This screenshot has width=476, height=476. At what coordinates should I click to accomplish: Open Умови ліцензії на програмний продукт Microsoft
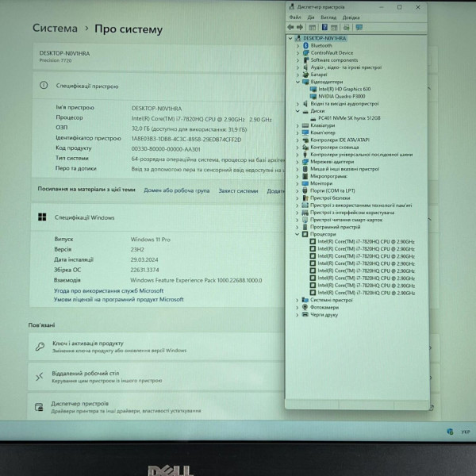(119, 299)
